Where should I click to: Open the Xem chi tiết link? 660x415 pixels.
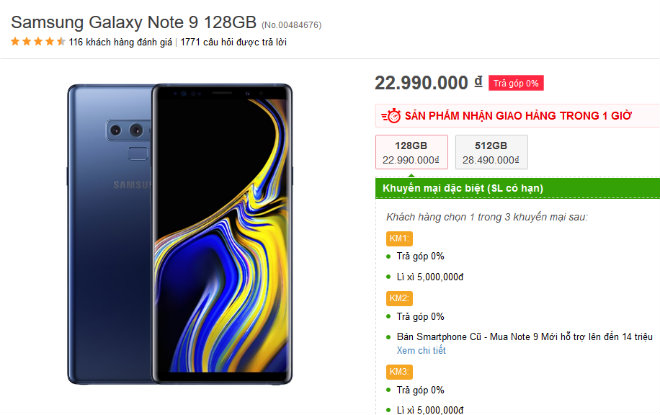tap(421, 351)
